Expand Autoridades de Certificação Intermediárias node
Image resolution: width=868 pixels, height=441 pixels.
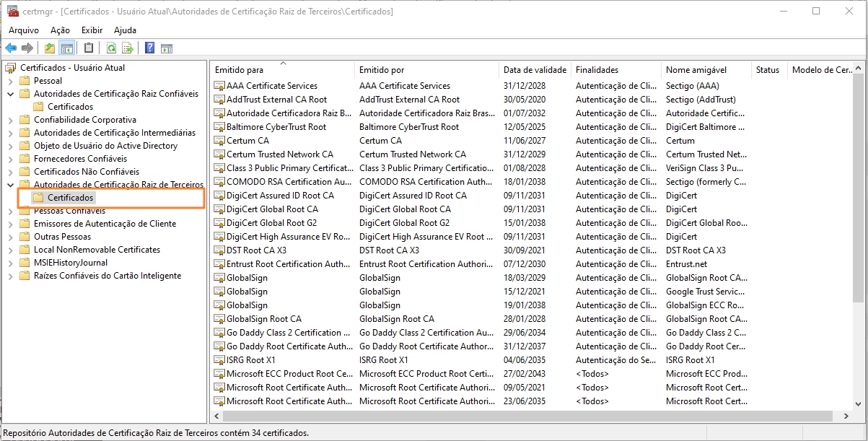[x=11, y=133]
